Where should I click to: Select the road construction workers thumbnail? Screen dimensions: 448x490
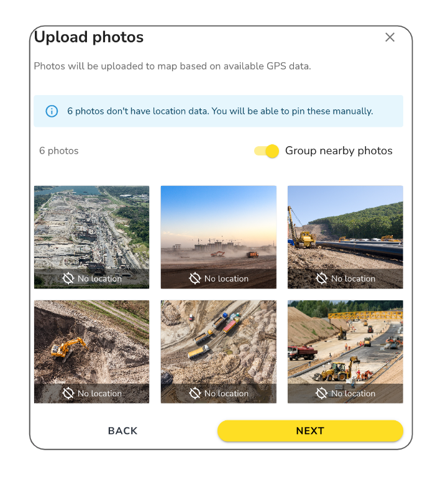(345, 351)
